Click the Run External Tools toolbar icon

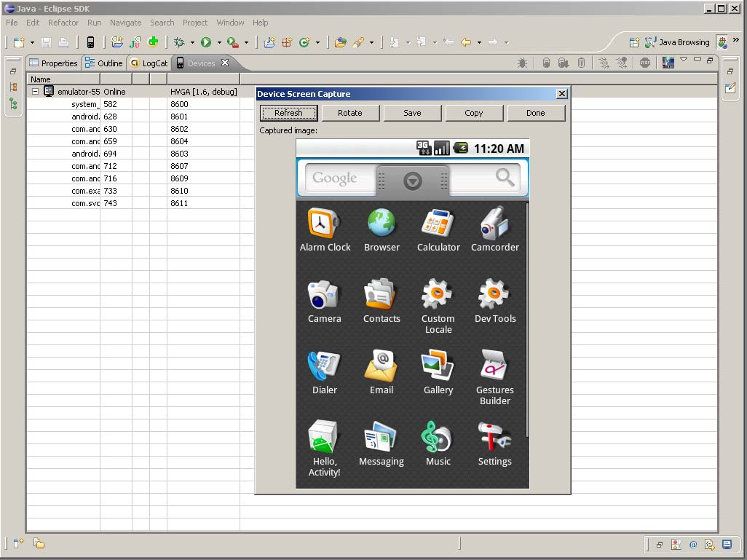[x=232, y=42]
